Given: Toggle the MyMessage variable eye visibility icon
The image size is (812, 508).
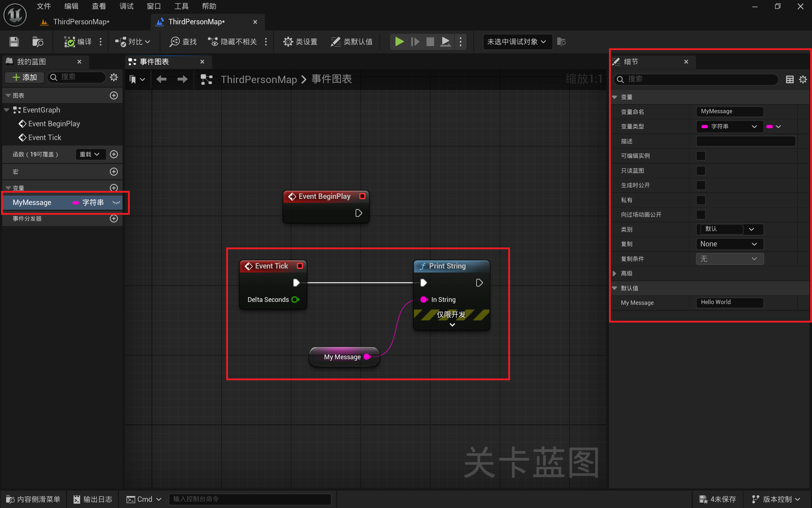Looking at the screenshot, I should click(x=116, y=202).
